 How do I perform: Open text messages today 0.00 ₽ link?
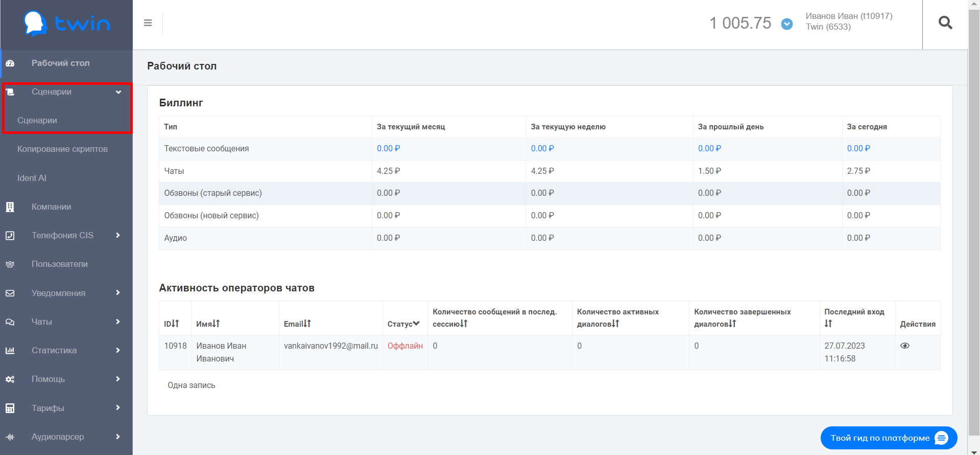point(858,149)
